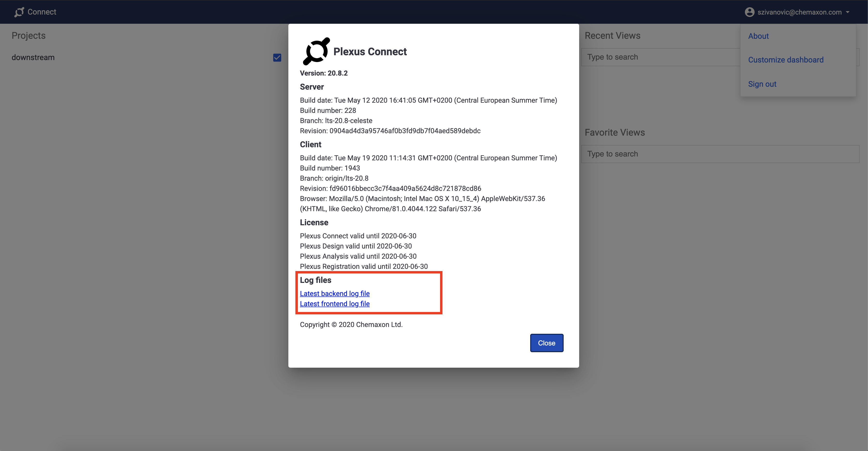The height and width of the screenshot is (451, 868).
Task: Click the szivanovic@chemaxon.com account name
Action: (x=799, y=12)
